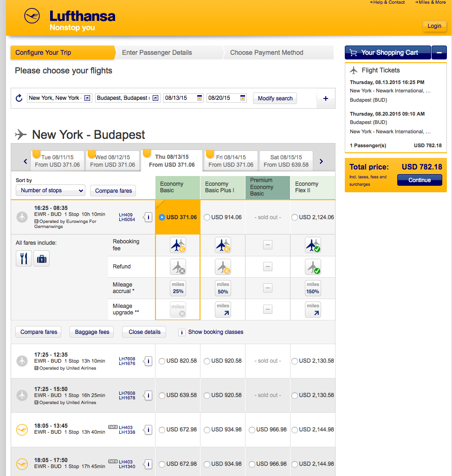Click the 50% miles accrual icon
Image resolution: width=452 pixels, height=476 pixels.
tap(223, 288)
